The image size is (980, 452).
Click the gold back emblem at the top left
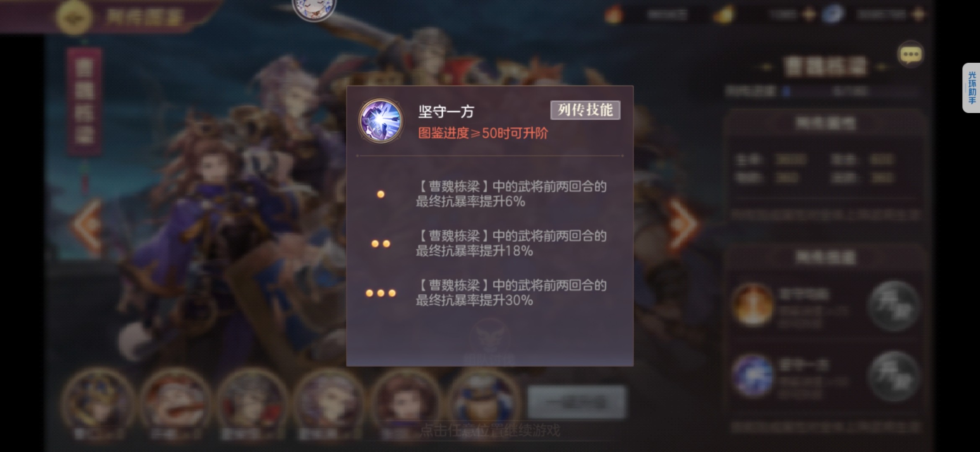75,17
